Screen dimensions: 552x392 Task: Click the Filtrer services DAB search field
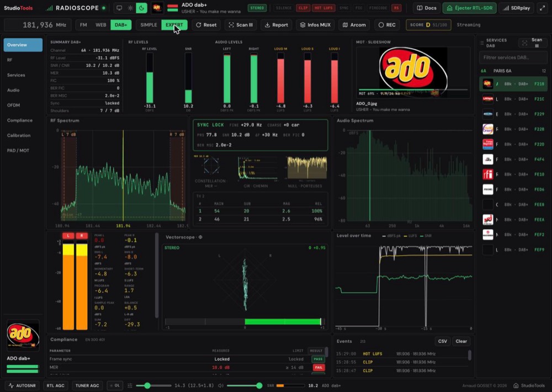(513, 57)
